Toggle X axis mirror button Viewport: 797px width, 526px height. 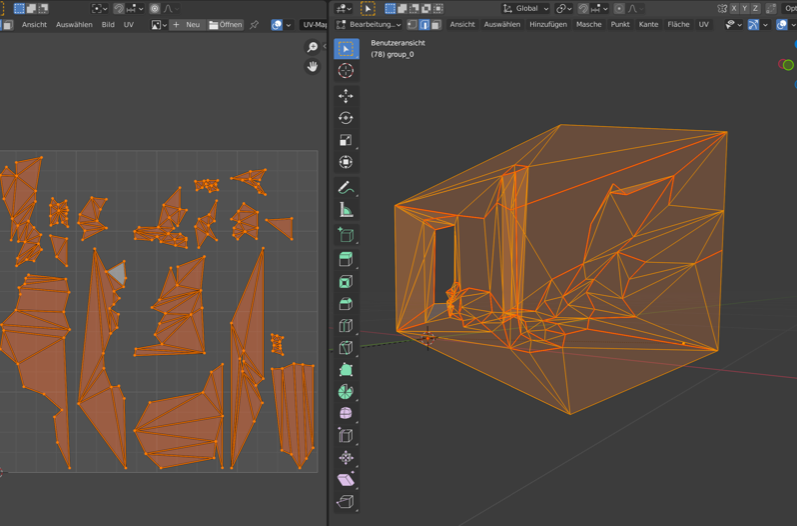[x=734, y=8]
